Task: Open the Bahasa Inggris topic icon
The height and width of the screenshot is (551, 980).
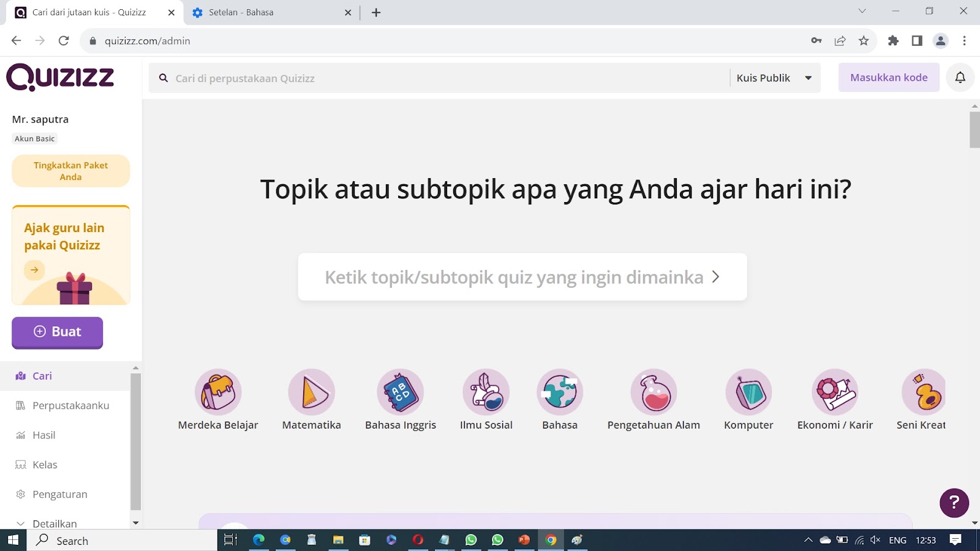Action: (401, 392)
